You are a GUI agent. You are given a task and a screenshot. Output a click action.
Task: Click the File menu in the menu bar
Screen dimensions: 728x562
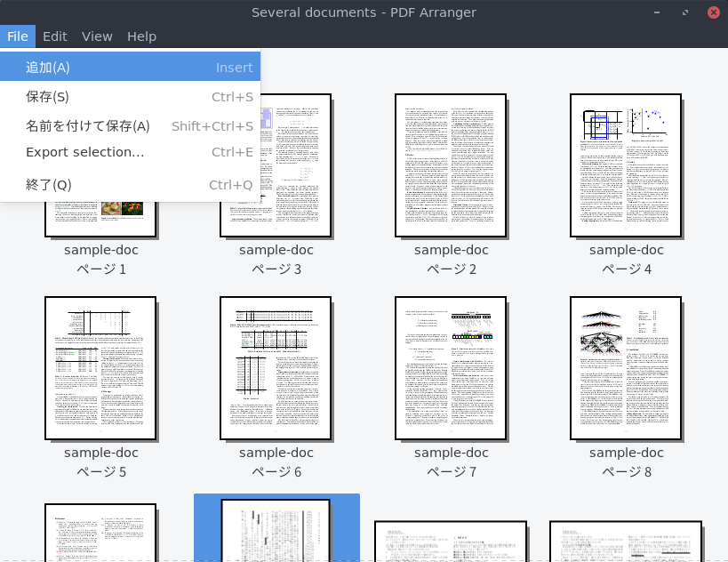(17, 36)
